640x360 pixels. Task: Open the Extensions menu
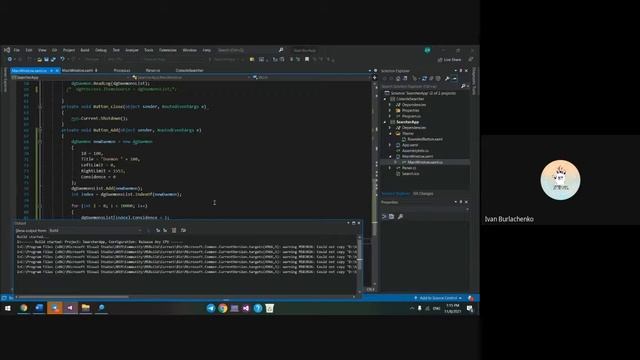click(x=168, y=50)
